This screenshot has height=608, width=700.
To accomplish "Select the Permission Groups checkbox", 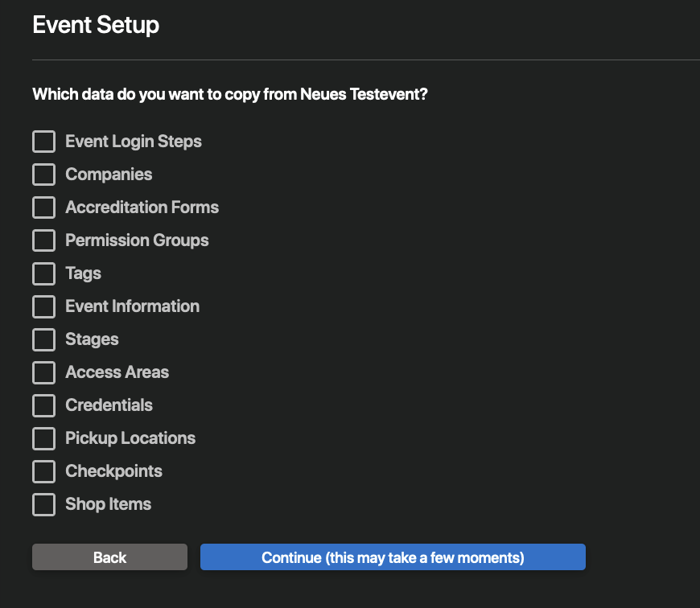I will [43, 240].
